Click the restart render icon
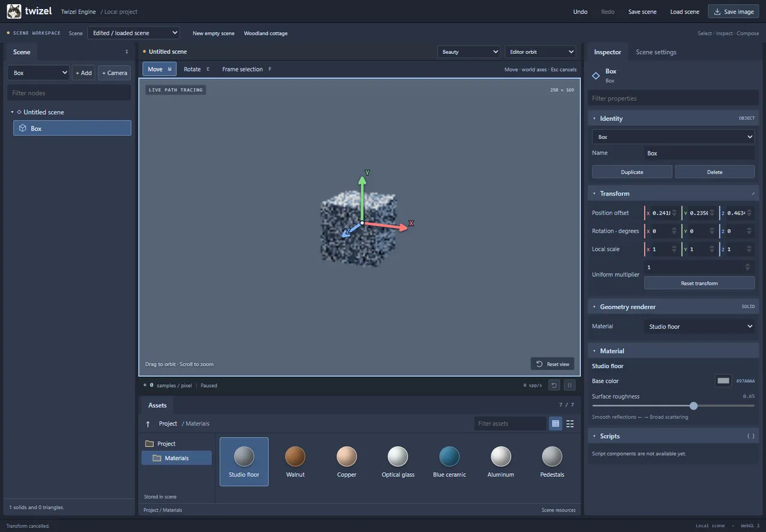 [x=554, y=385]
